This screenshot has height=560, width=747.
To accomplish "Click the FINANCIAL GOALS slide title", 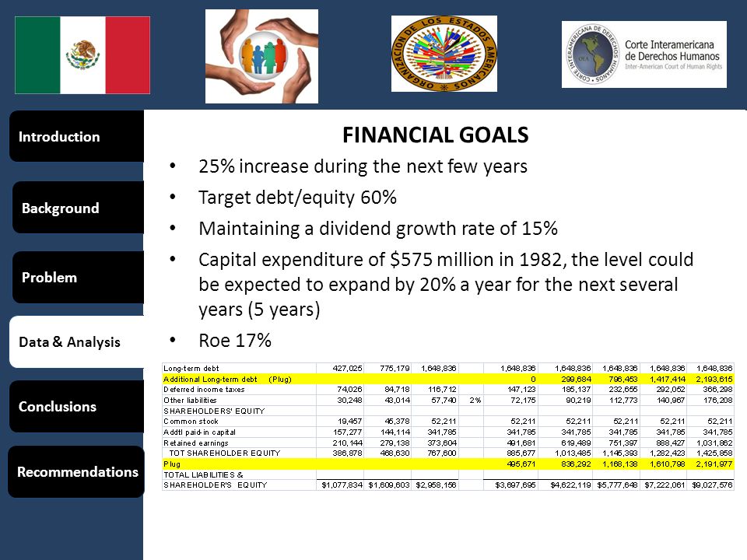I will pyautogui.click(x=436, y=135).
